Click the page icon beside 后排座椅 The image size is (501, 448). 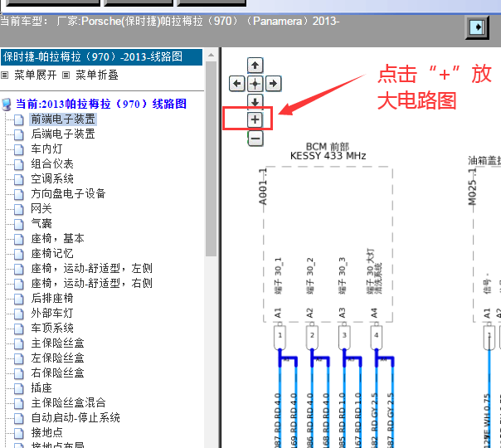pyautogui.click(x=19, y=299)
